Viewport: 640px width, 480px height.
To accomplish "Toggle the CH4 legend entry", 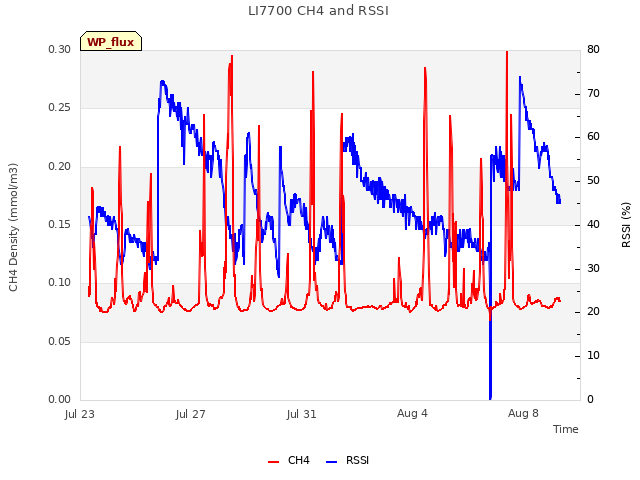I will (x=289, y=460).
